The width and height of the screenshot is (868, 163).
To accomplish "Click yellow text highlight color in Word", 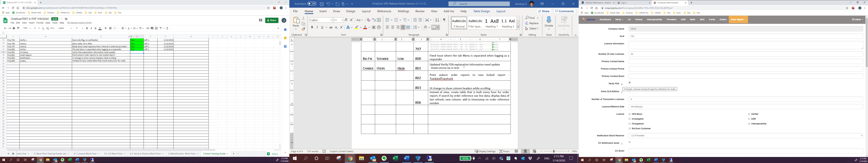I will coord(357,27).
